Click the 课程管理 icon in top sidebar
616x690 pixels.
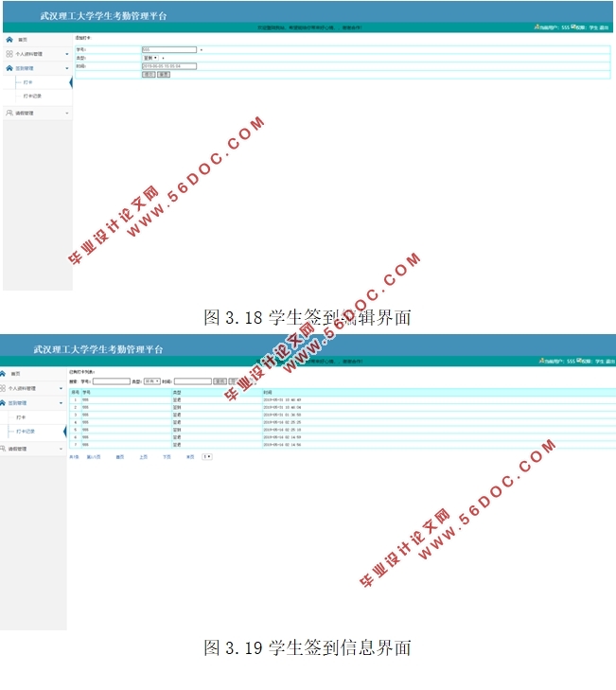(9, 113)
